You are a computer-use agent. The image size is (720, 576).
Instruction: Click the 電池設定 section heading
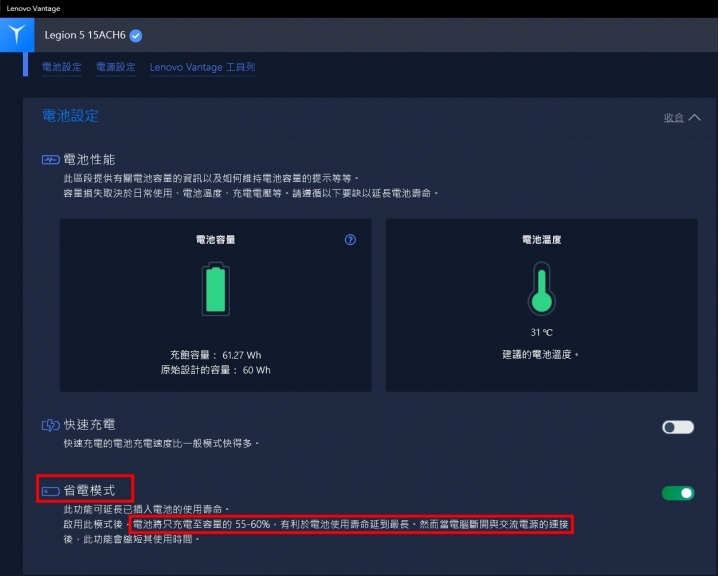pyautogui.click(x=70, y=116)
